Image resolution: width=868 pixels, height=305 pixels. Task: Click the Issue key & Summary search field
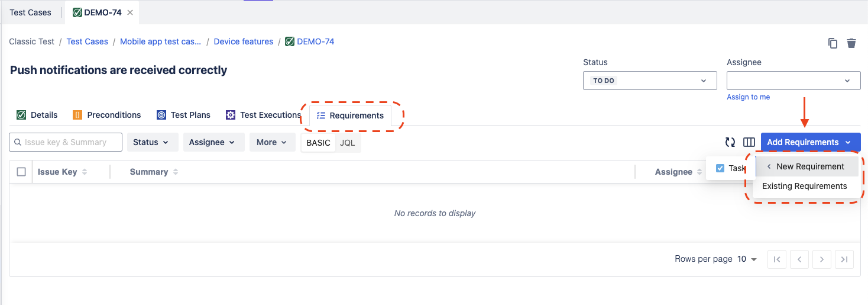[66, 142]
